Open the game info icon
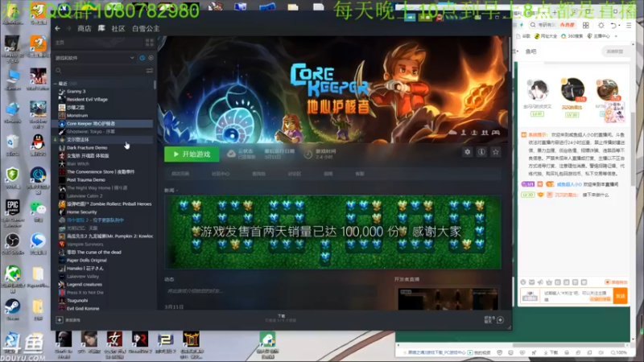This screenshot has height=362, width=644. pyautogui.click(x=481, y=152)
